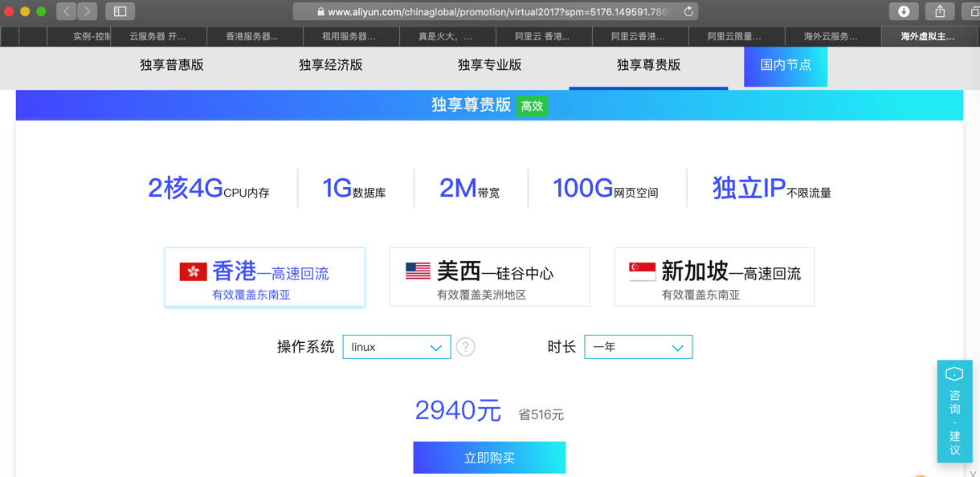Image resolution: width=980 pixels, height=477 pixels.
Task: Click the 1G数据库 spec
Action: pos(354,189)
